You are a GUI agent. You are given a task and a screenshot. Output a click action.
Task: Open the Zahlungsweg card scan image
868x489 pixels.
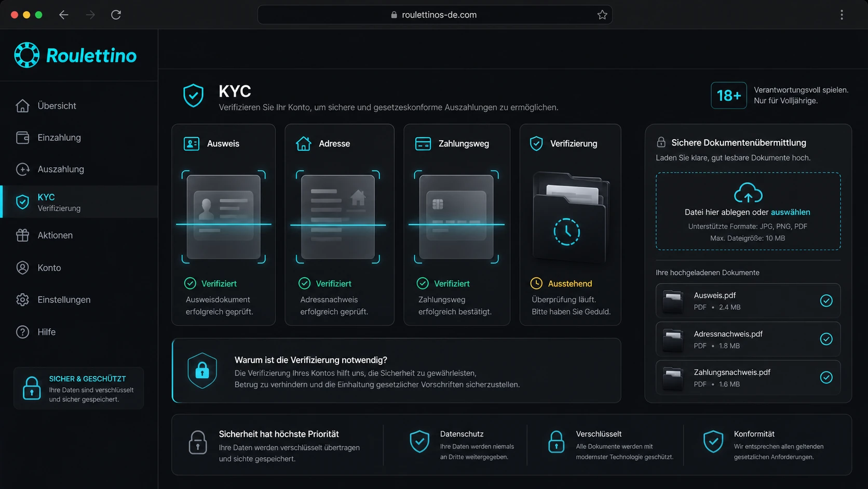click(x=456, y=217)
